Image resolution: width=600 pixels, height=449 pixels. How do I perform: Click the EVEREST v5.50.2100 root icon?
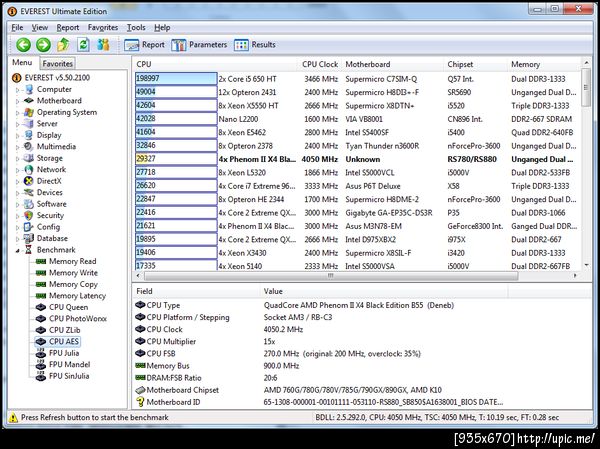click(x=16, y=78)
